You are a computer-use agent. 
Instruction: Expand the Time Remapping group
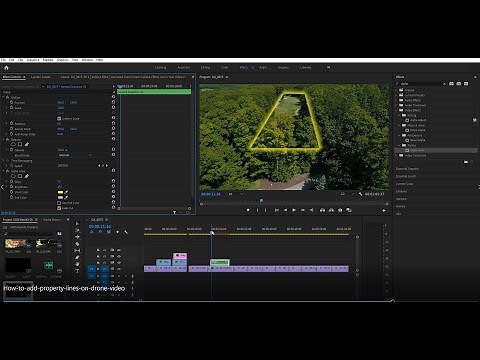pos(3,161)
